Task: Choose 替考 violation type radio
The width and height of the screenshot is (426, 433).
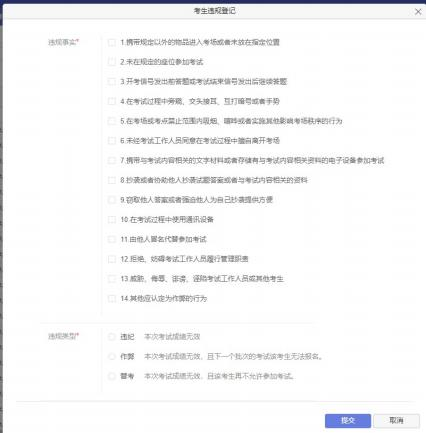Action: tap(112, 376)
